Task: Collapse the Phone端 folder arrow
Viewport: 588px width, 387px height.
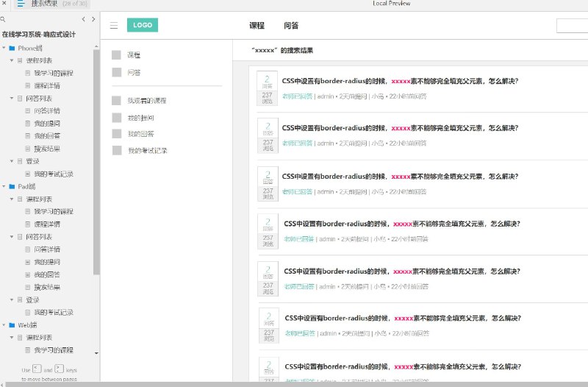Action: (4, 48)
